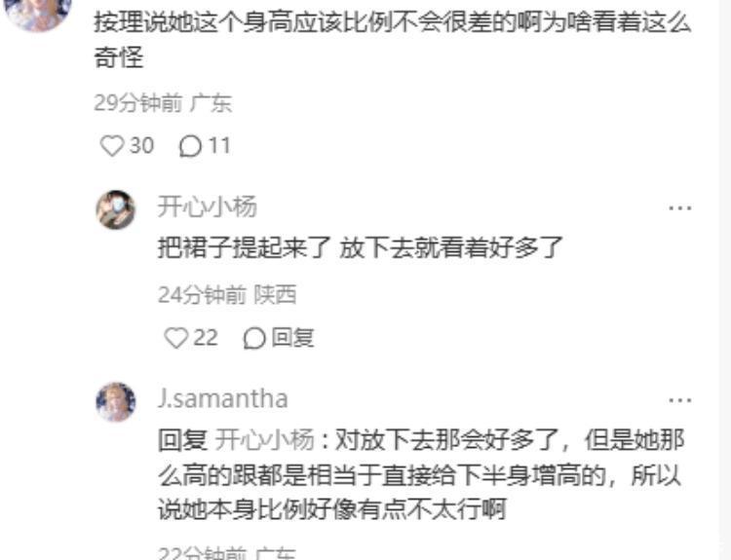Click the like count 22

pyautogui.click(x=206, y=337)
